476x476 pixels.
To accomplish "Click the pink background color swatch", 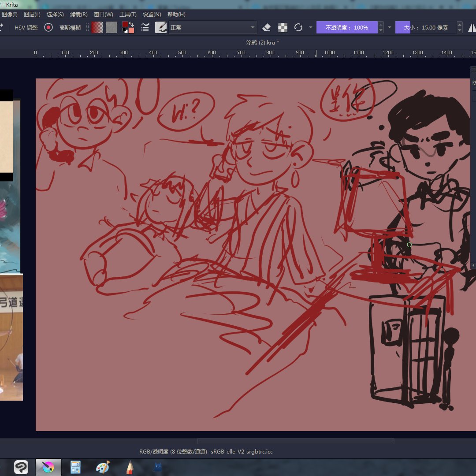I will click(131, 30).
